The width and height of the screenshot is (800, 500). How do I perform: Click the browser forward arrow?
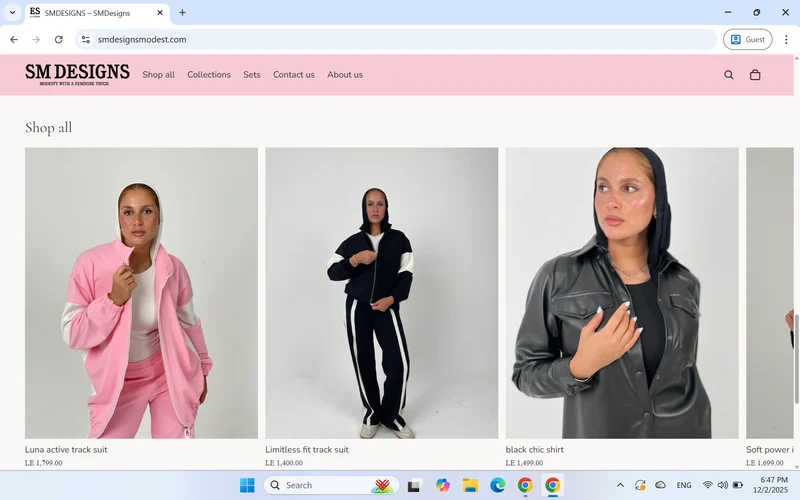point(36,39)
